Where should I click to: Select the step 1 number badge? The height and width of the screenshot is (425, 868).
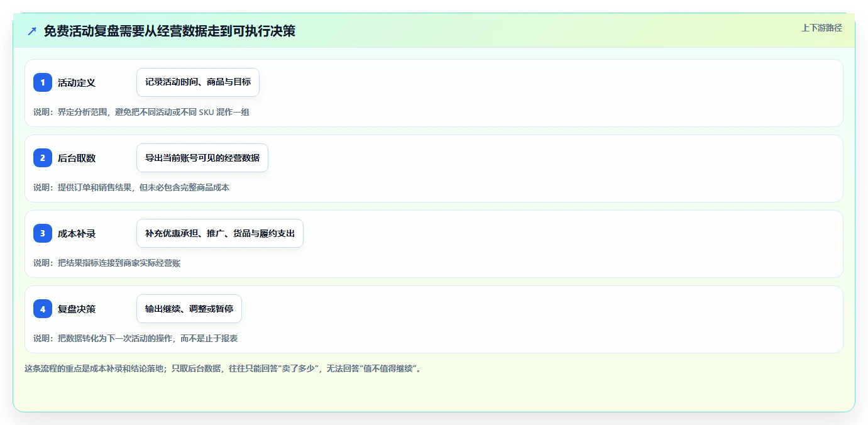coord(43,82)
